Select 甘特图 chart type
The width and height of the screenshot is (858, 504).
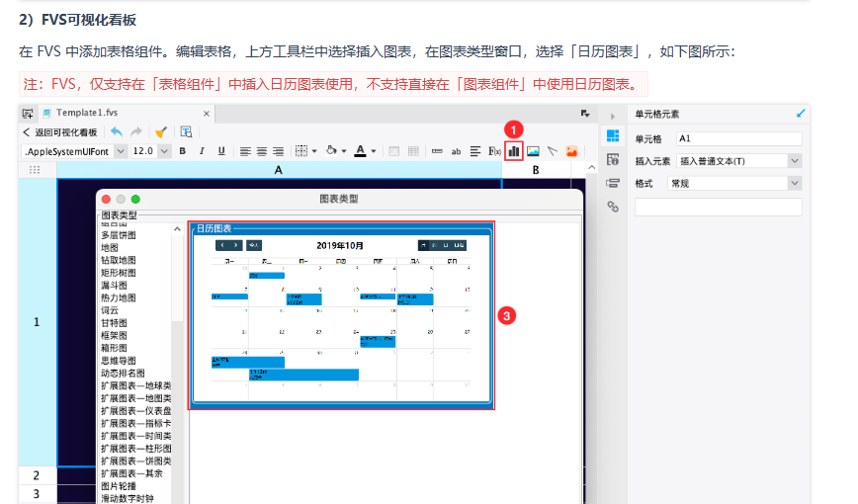click(114, 323)
